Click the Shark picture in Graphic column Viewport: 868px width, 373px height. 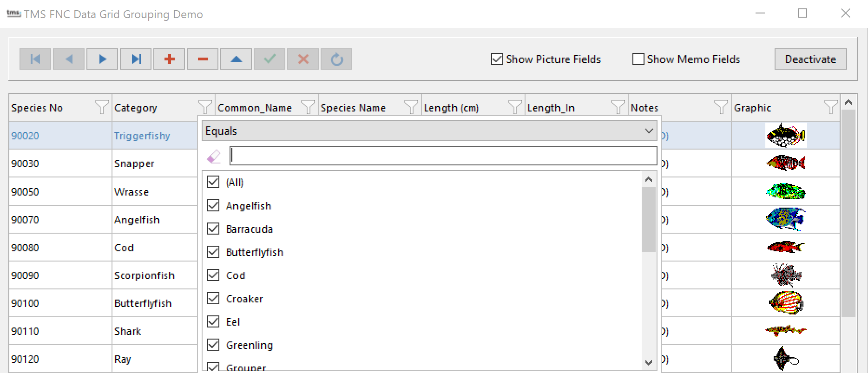(786, 330)
